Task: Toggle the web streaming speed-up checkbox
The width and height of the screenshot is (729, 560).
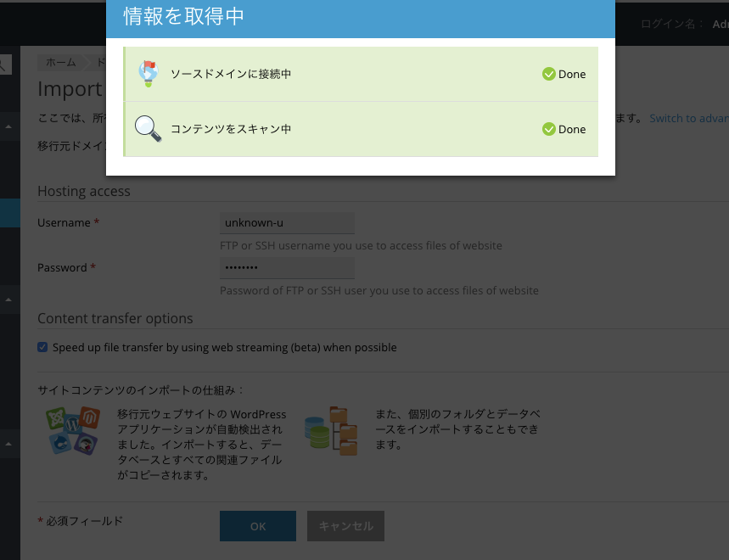Action: point(42,347)
